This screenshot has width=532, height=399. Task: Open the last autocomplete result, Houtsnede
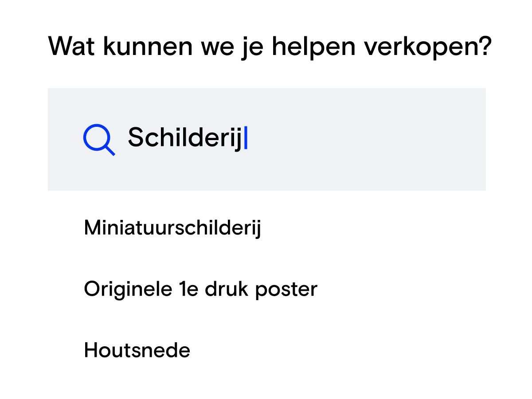point(137,350)
